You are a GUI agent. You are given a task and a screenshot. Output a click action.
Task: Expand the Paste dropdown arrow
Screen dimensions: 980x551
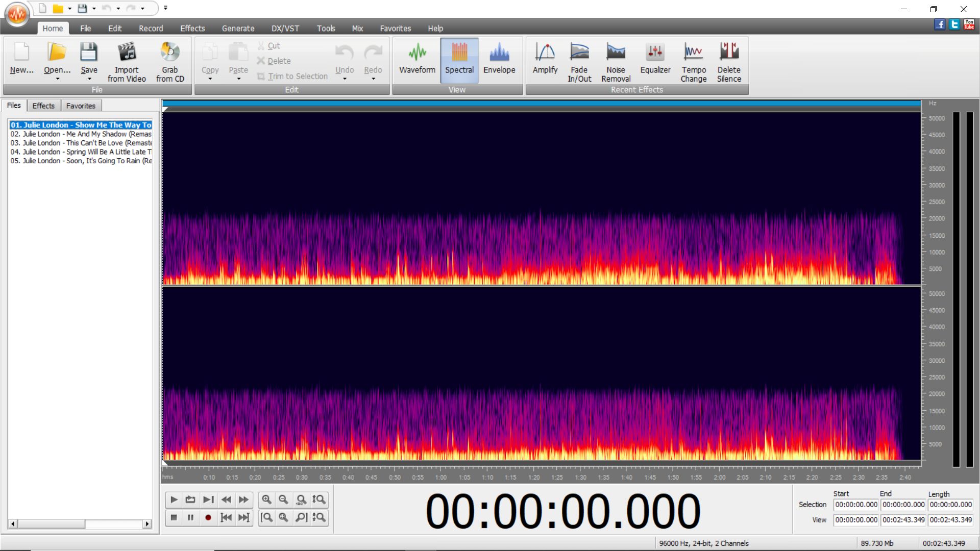click(x=238, y=79)
